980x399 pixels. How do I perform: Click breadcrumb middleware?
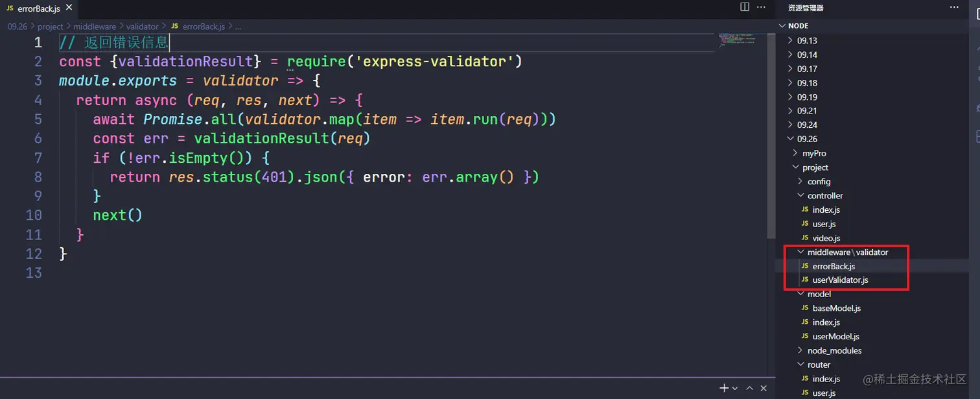tap(95, 27)
